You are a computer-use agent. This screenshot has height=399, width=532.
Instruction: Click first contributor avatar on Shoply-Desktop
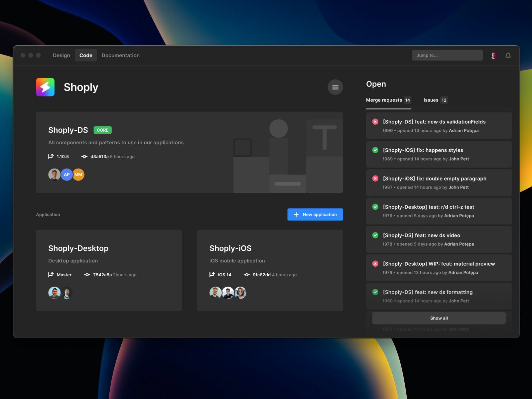pos(55,293)
